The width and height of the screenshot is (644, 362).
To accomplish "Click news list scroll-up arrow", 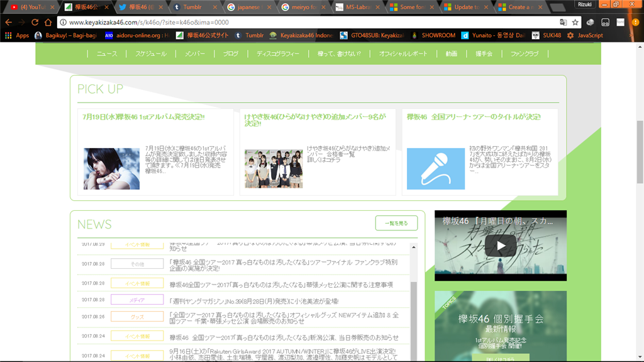I will click(x=414, y=247).
